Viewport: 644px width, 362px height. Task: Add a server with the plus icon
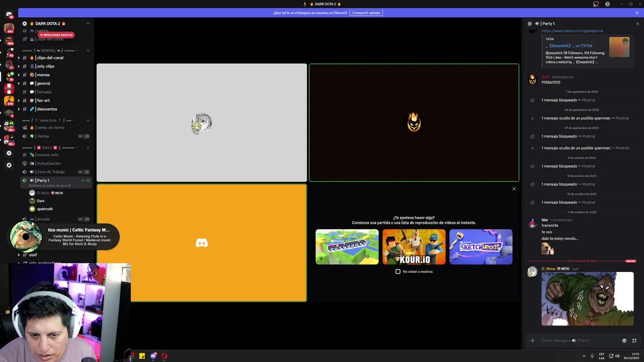click(x=9, y=153)
